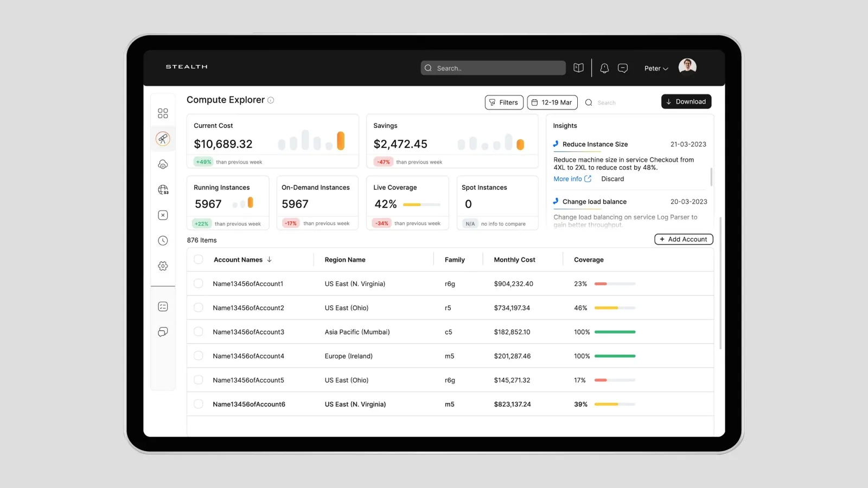Click the square X icon in sidebar
The image size is (868, 488).
tap(163, 215)
